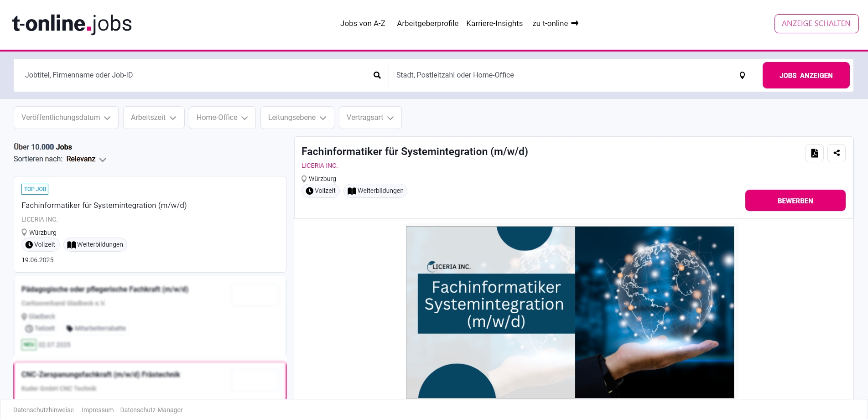Click JOBS ANZEIGEN button

tap(806, 75)
